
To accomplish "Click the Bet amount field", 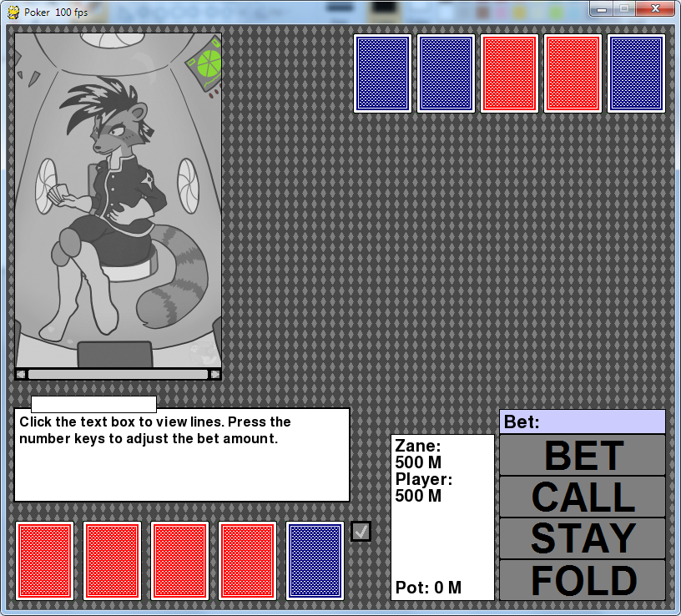I will [582, 422].
